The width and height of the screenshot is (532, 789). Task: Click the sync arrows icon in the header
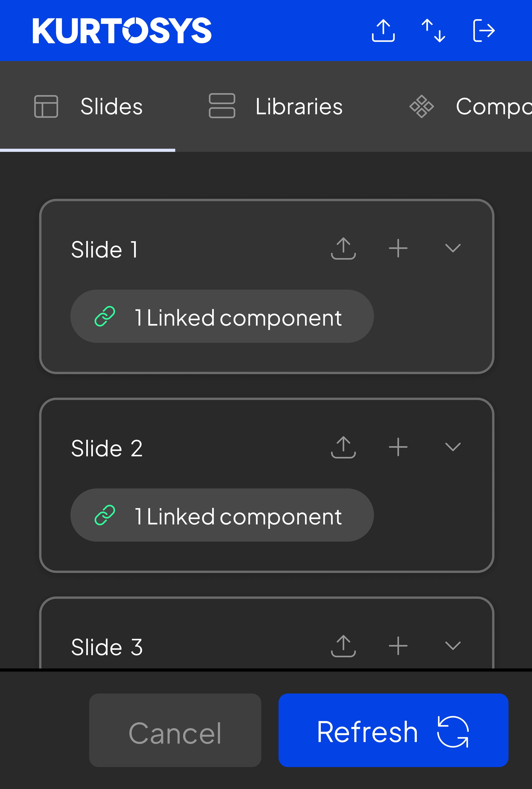(x=433, y=31)
